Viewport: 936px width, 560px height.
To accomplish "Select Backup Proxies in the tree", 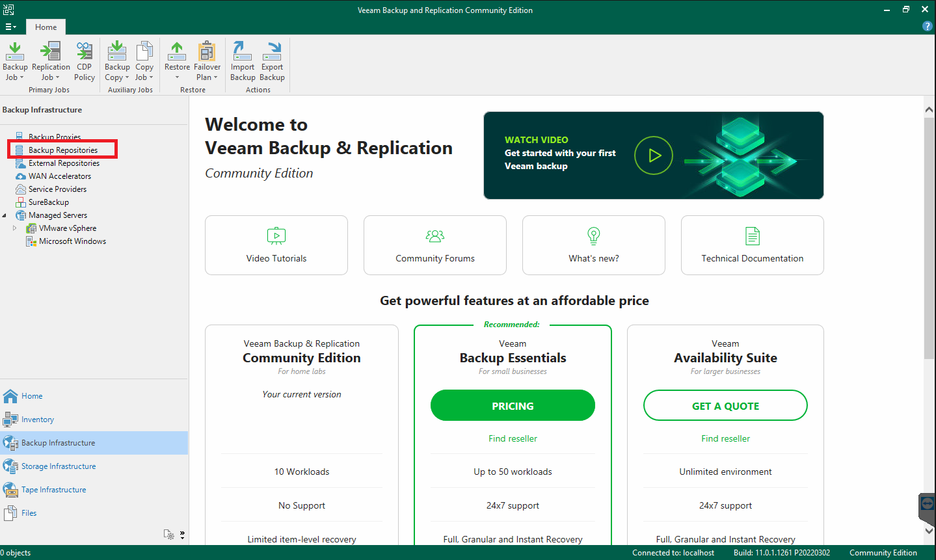I will click(x=55, y=137).
